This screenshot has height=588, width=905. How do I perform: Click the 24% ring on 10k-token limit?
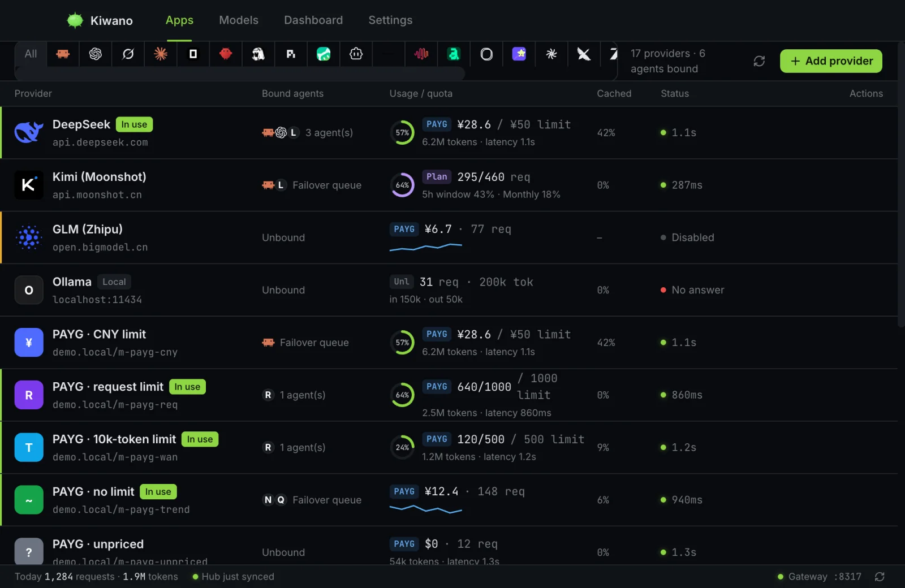pos(402,447)
